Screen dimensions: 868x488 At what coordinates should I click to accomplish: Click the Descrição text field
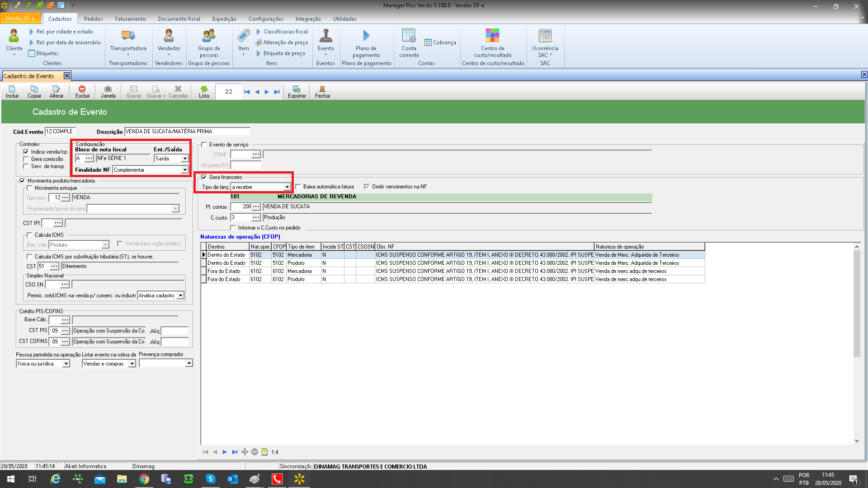pos(187,131)
